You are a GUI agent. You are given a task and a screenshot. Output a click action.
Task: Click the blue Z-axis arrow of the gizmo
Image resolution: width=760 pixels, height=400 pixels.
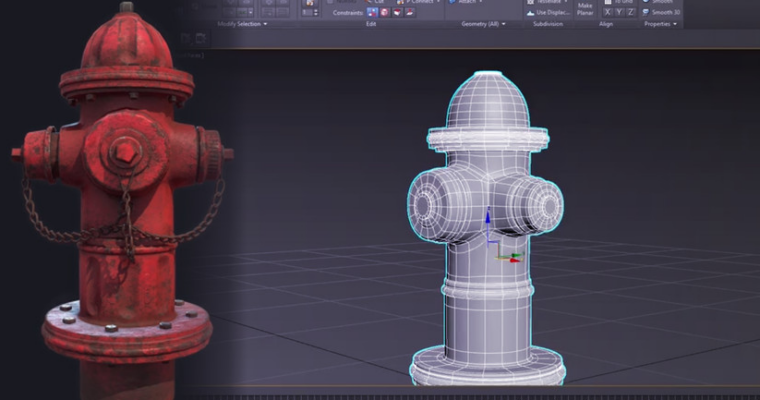click(488, 216)
